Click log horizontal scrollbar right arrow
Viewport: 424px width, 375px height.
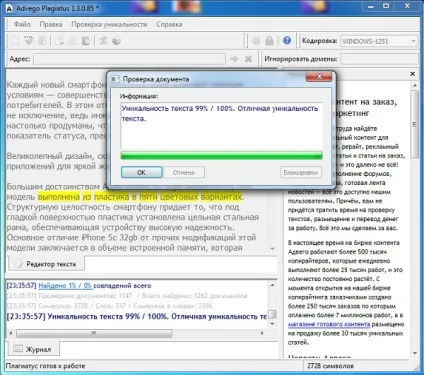click(262, 333)
